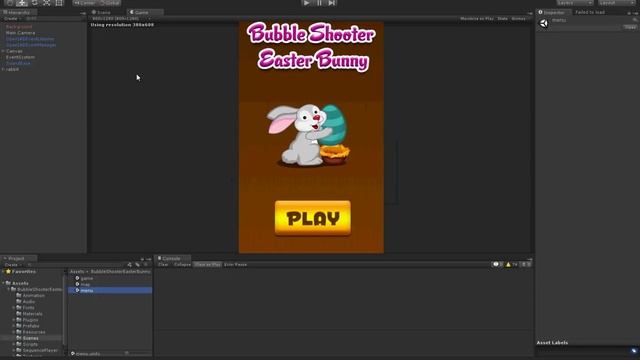Show the Game view Stats overlay

pyautogui.click(x=502, y=18)
